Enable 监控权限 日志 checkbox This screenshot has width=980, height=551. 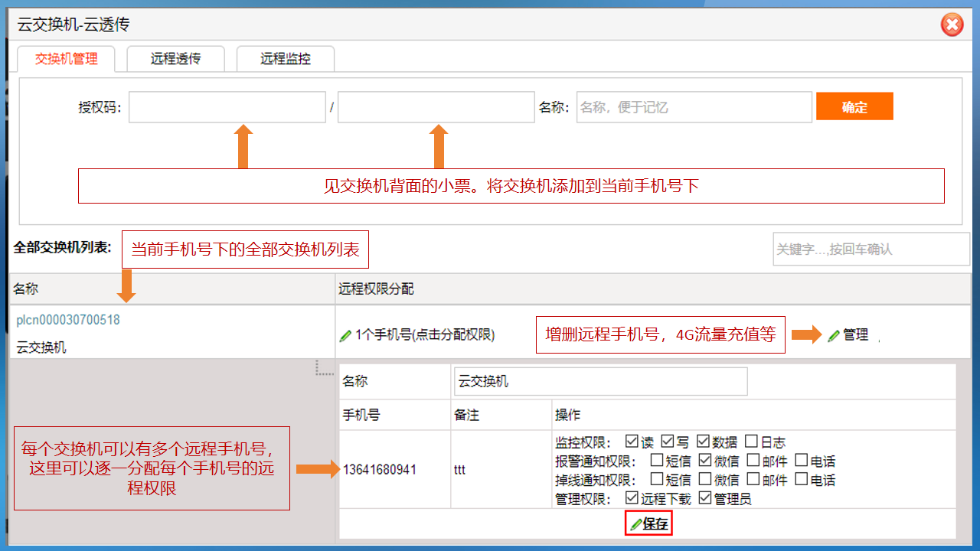[x=751, y=442]
